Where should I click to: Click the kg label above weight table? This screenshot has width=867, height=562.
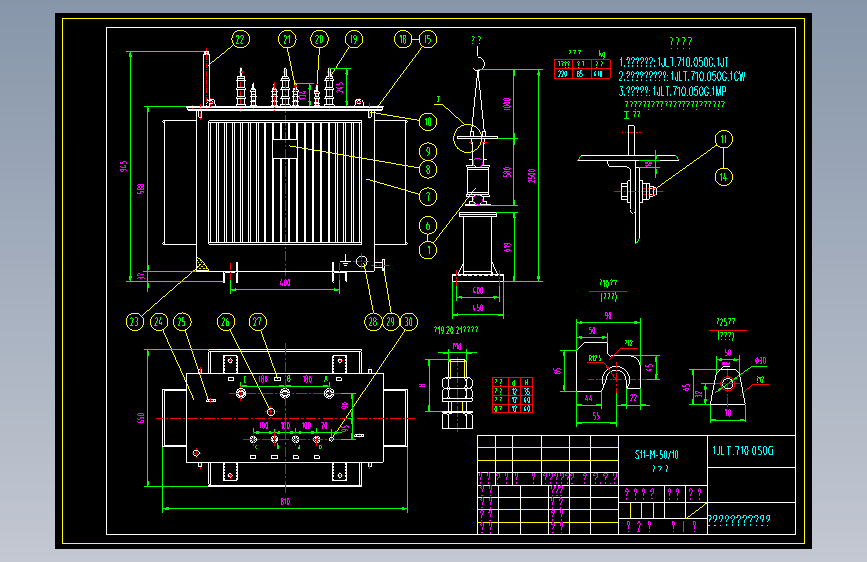click(x=602, y=54)
